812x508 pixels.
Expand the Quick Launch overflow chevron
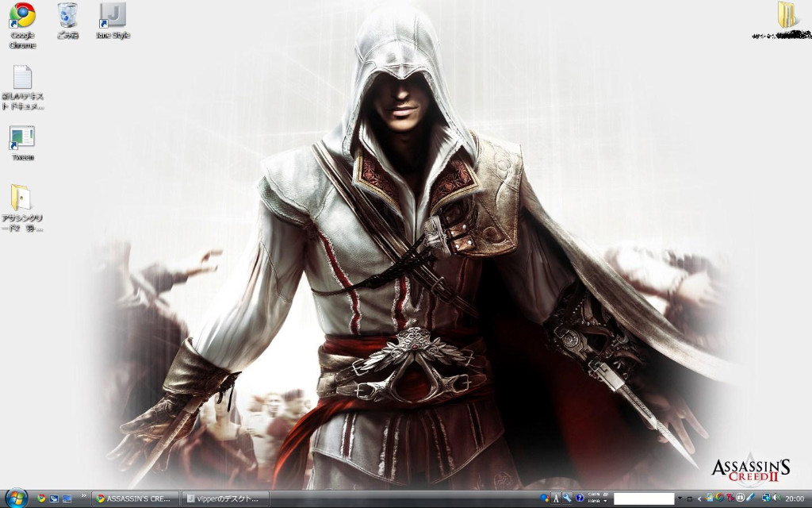point(83,496)
